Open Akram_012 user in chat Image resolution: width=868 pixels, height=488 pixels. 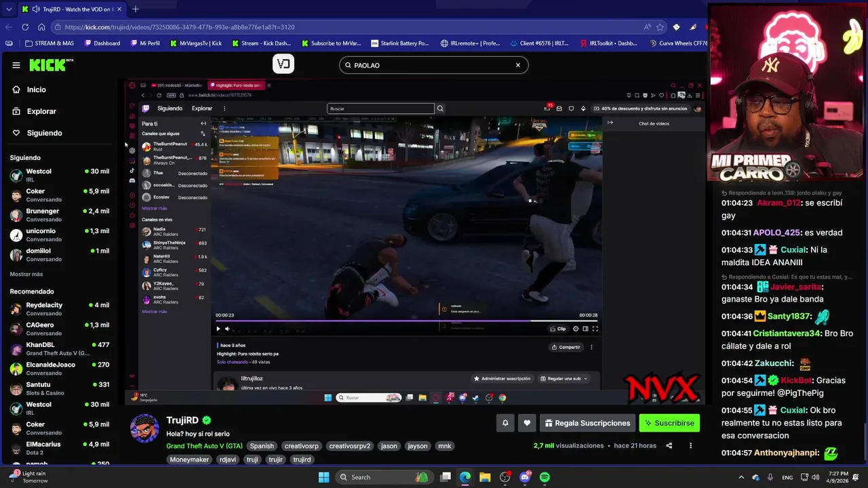tap(778, 203)
